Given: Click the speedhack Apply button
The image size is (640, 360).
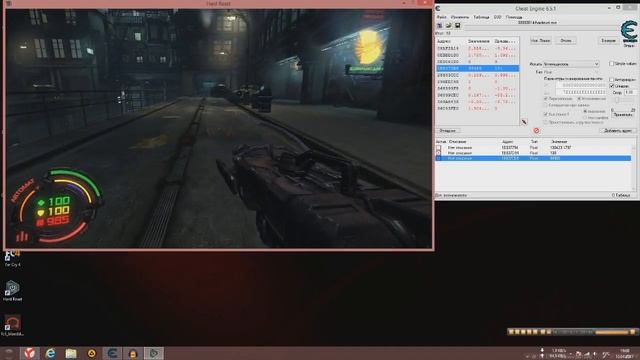Looking at the screenshot, I should point(623,115).
